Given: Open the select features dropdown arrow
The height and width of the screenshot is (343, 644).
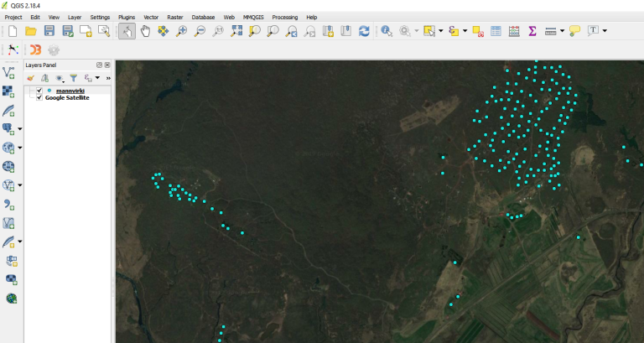Looking at the screenshot, I should click(x=441, y=31).
